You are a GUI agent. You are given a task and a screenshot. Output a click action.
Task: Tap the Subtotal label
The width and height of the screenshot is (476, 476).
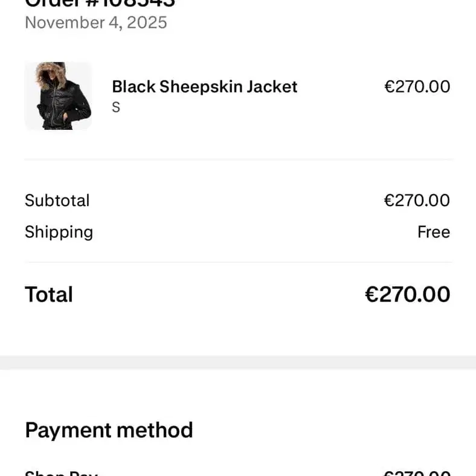[x=57, y=201]
